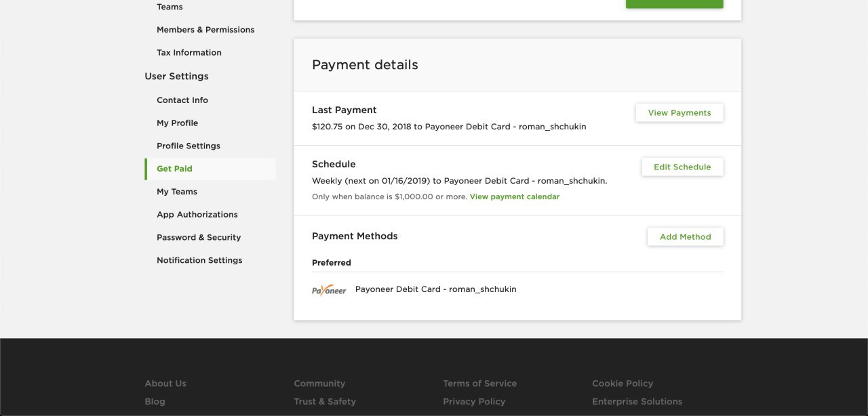Navigate to Profile Settings
Viewport: 868px width, 416px height.
[189, 146]
